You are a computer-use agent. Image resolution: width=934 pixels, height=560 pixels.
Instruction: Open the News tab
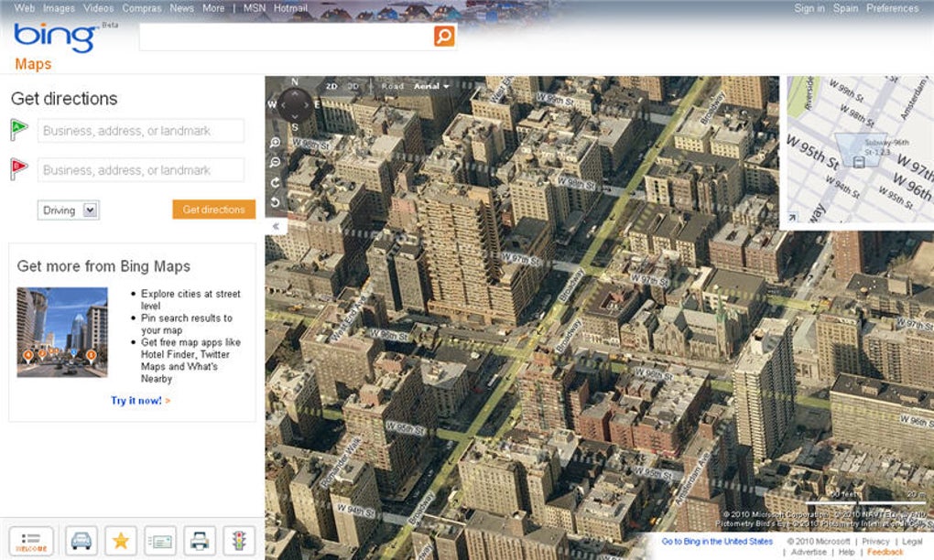click(x=181, y=8)
